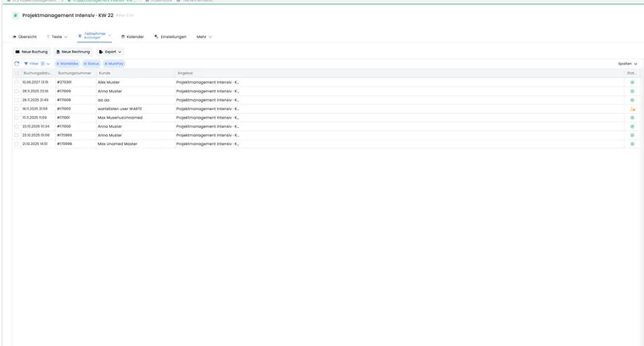The image size is (644, 346).
Task: Click status icon in booking #270301 row
Action: point(632,82)
